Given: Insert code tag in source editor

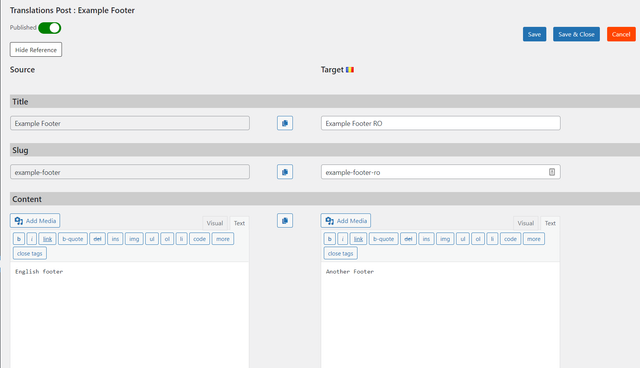Looking at the screenshot, I should click(x=200, y=239).
